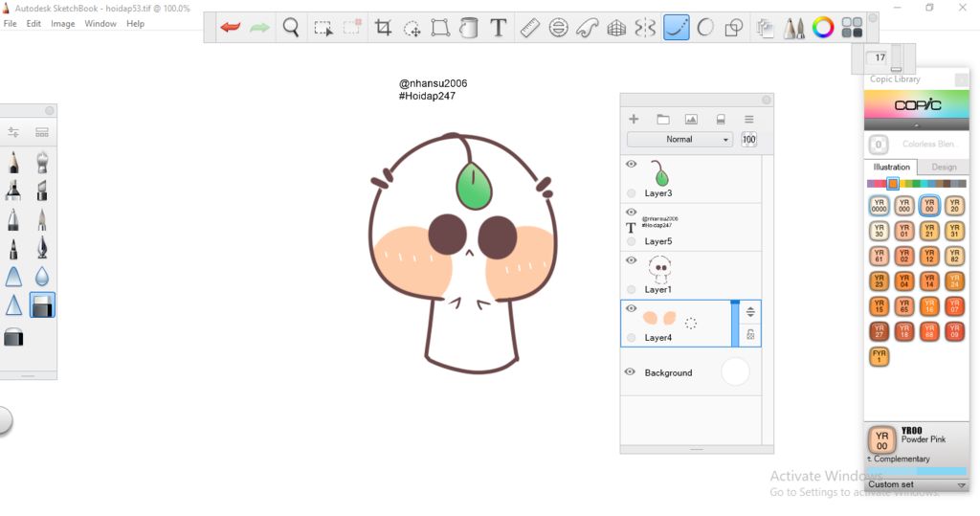This screenshot has width=980, height=516.
Task: Hide Layer3 with its eye icon
Action: click(632, 164)
